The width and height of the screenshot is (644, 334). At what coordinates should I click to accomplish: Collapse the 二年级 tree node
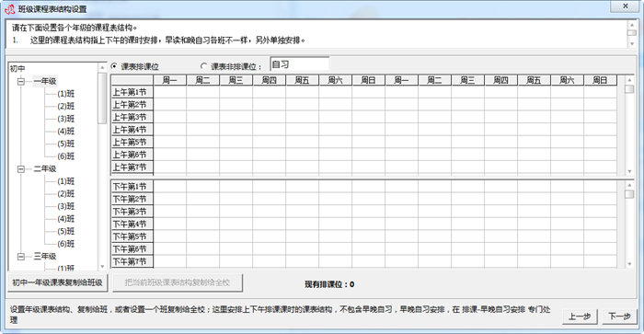pos(21,169)
